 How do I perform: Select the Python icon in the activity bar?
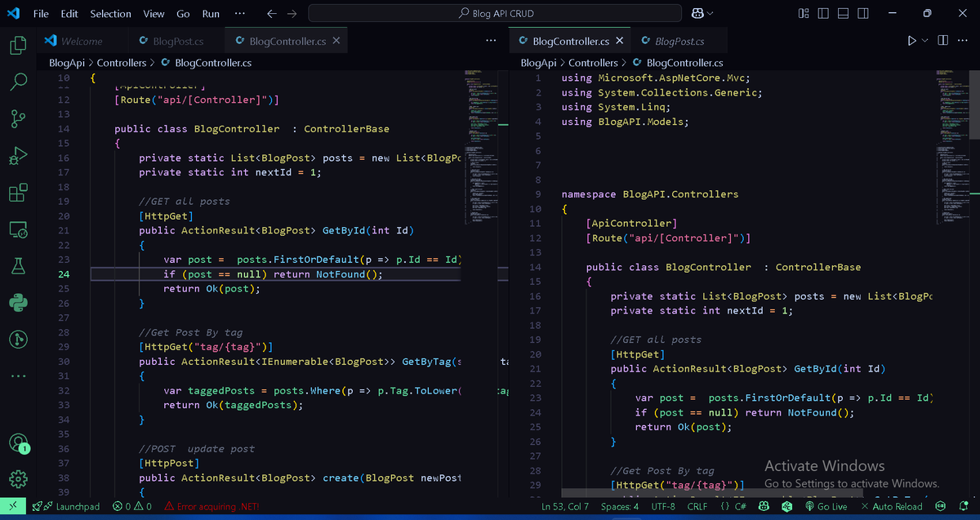pyautogui.click(x=17, y=302)
